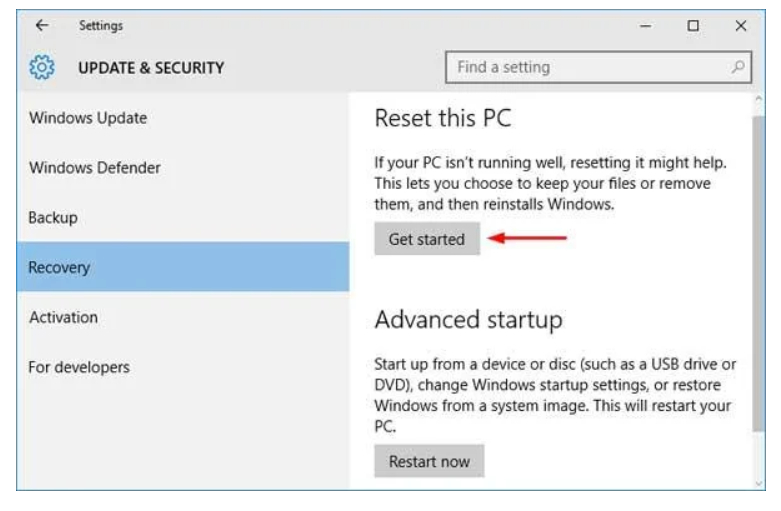781x511 pixels.
Task: Open the Windows Update section
Action: [x=88, y=118]
